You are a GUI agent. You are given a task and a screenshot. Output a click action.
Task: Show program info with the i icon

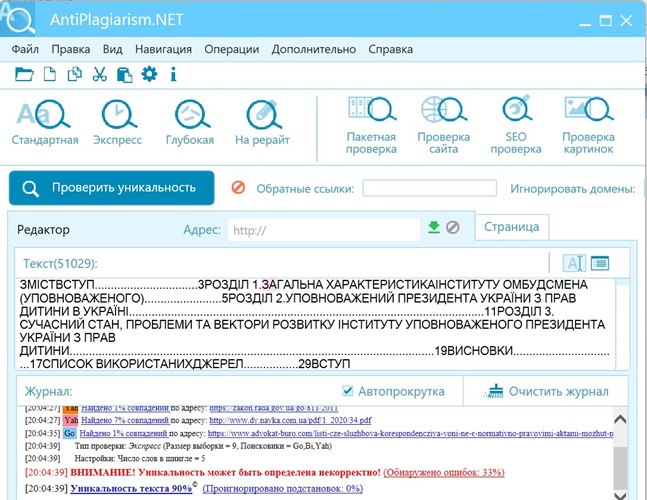click(x=173, y=75)
